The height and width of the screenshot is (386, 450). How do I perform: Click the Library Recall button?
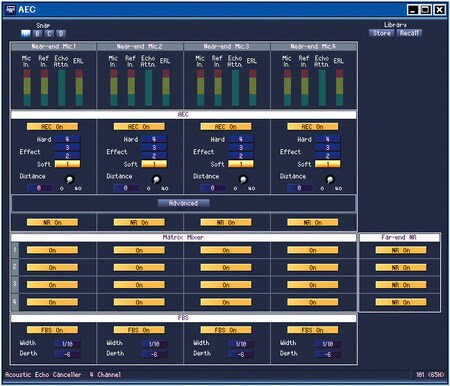(409, 33)
